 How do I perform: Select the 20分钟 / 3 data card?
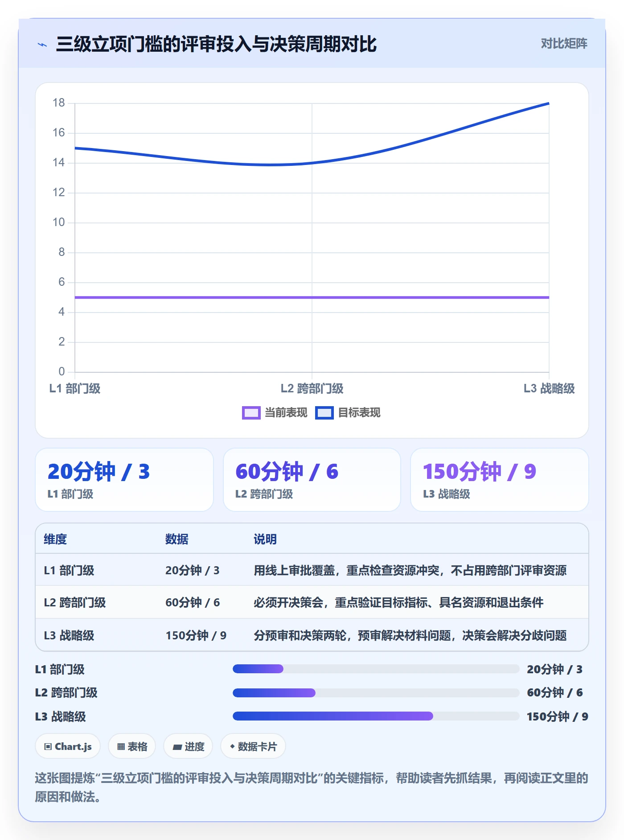point(124,480)
